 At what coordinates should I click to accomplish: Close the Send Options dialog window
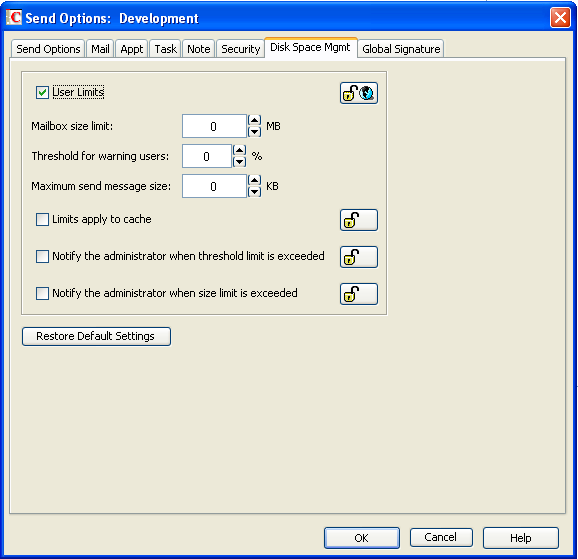(x=560, y=17)
